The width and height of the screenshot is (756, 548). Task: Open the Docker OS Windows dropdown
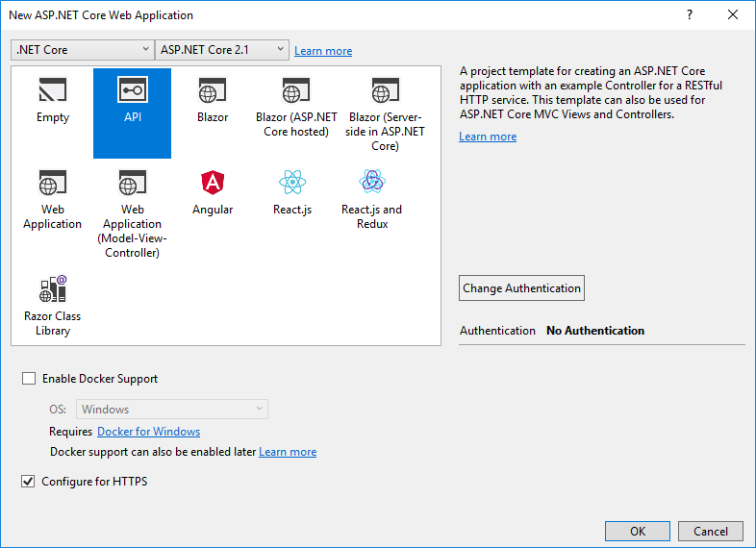pos(172,410)
